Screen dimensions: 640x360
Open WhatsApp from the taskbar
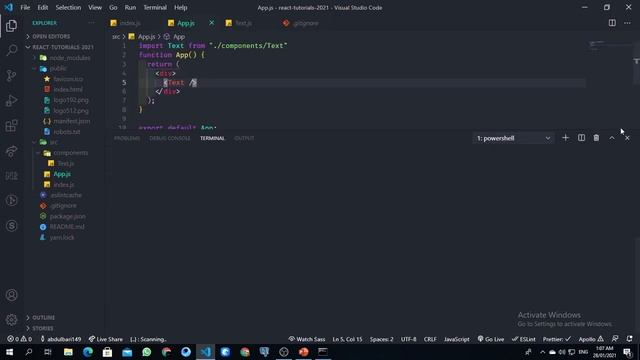(x=147, y=352)
